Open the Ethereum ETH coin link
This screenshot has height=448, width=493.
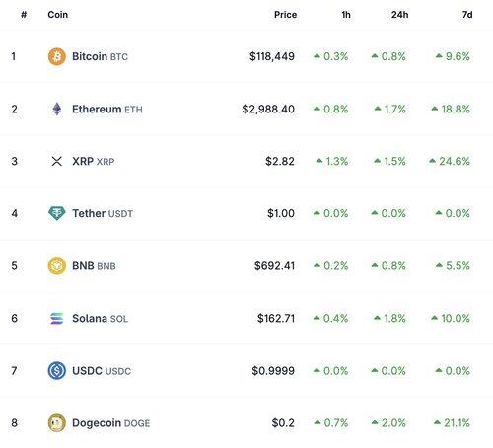(x=107, y=110)
